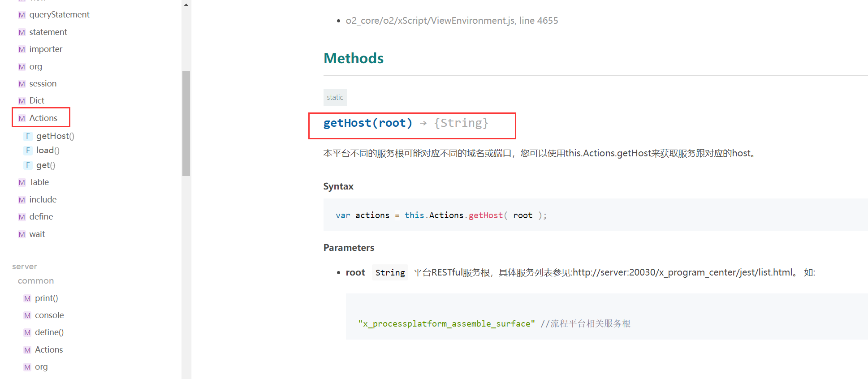Image resolution: width=868 pixels, height=379 pixels.
Task: Open the session module entry
Action: [x=43, y=84]
